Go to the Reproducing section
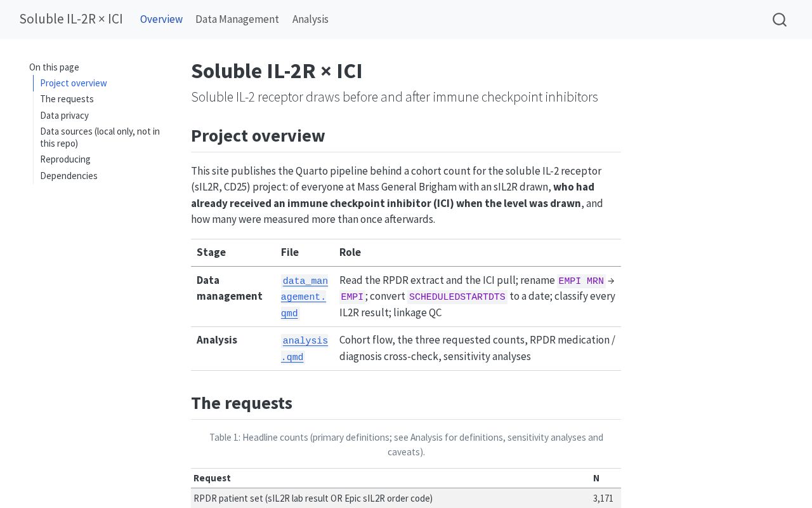812x508 pixels. point(65,159)
